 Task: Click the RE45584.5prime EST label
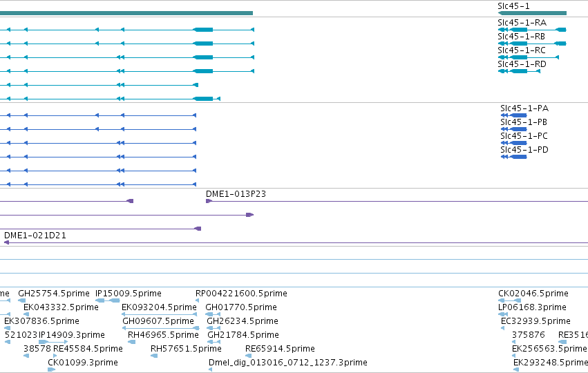click(88, 349)
